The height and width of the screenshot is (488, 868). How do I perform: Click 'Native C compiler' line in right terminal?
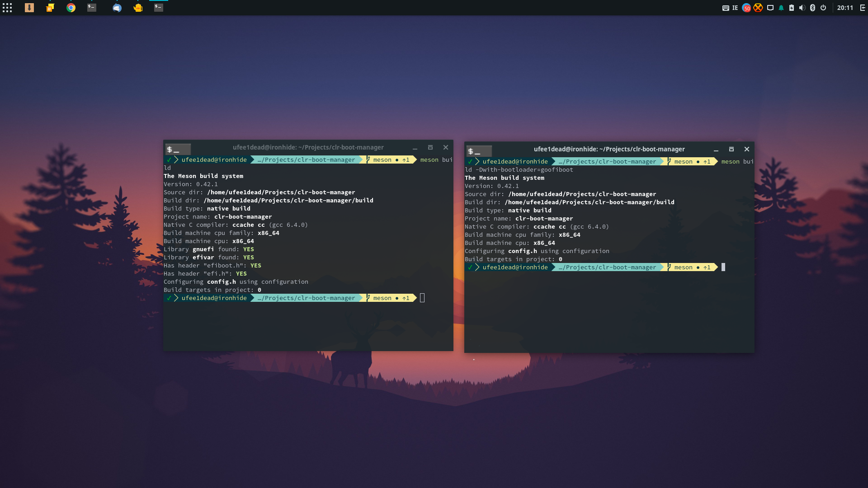[x=537, y=227]
